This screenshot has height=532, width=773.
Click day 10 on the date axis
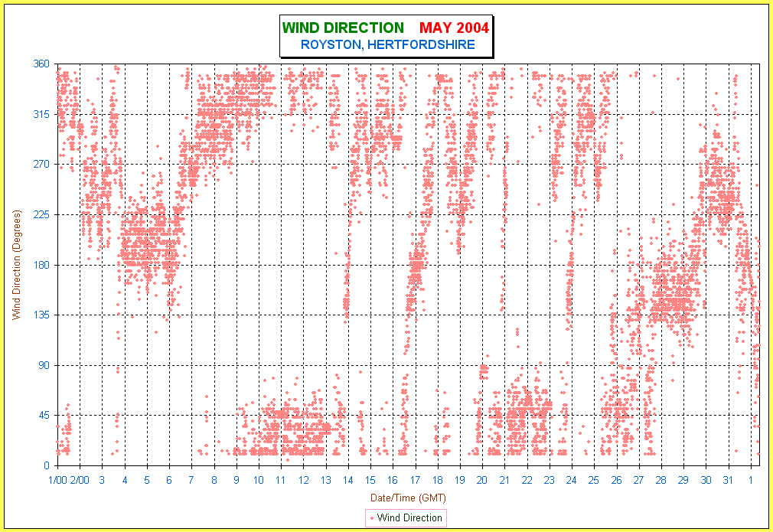click(x=259, y=480)
